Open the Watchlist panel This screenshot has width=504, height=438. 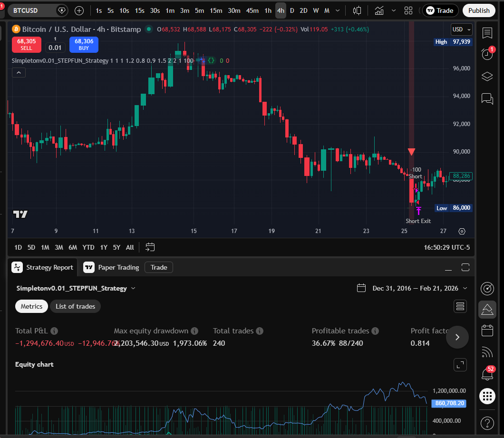[487, 33]
